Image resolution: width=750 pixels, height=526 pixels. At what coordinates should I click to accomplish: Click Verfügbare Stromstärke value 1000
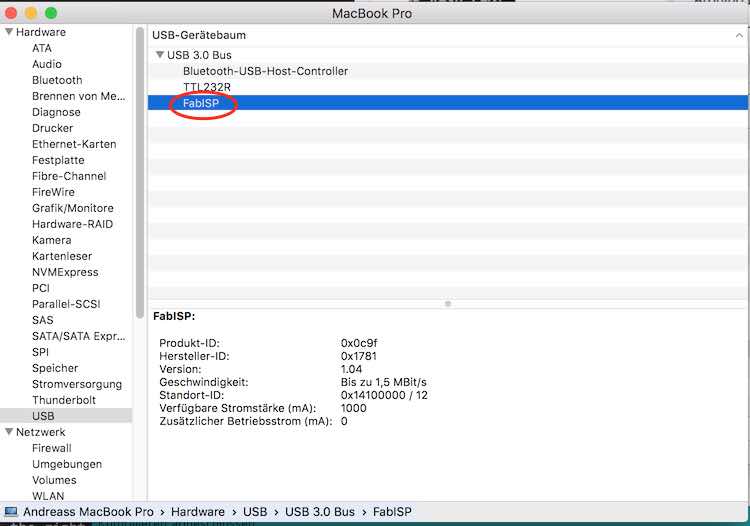coord(353,408)
